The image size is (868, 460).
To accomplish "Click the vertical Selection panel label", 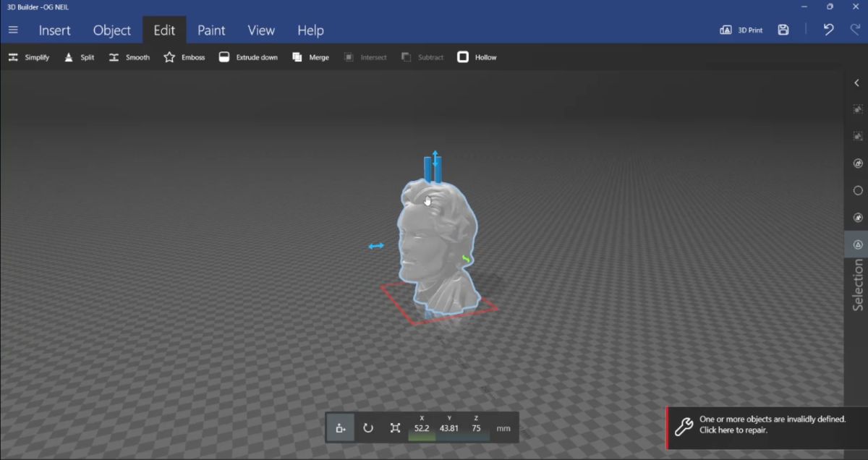I will point(858,285).
